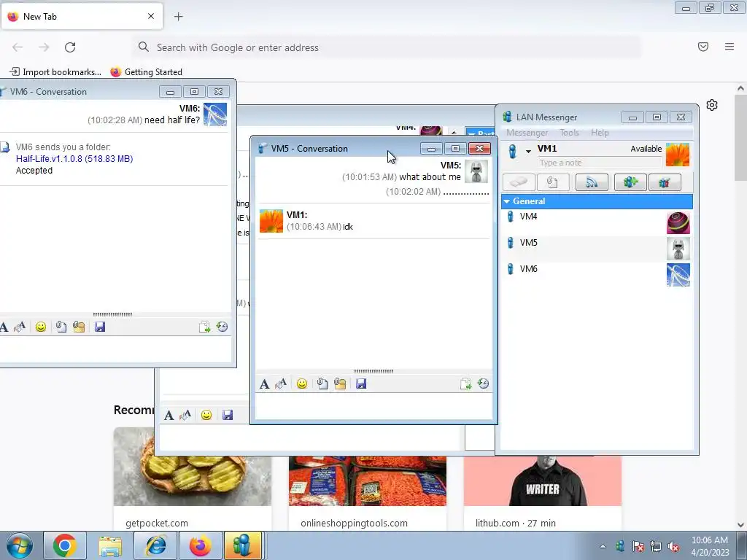
Task: Click send file button in LAN Messenger toolbar
Action: coord(553,182)
